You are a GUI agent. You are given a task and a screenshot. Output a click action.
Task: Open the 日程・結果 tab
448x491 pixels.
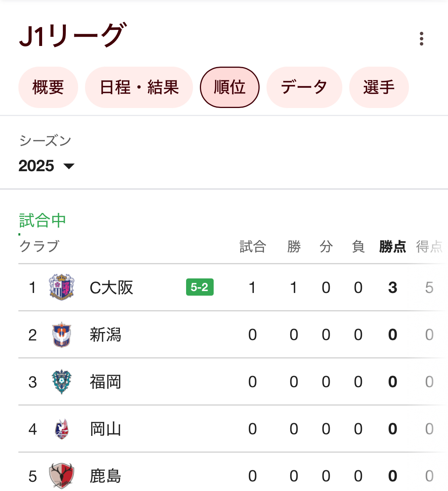pyautogui.click(x=139, y=87)
